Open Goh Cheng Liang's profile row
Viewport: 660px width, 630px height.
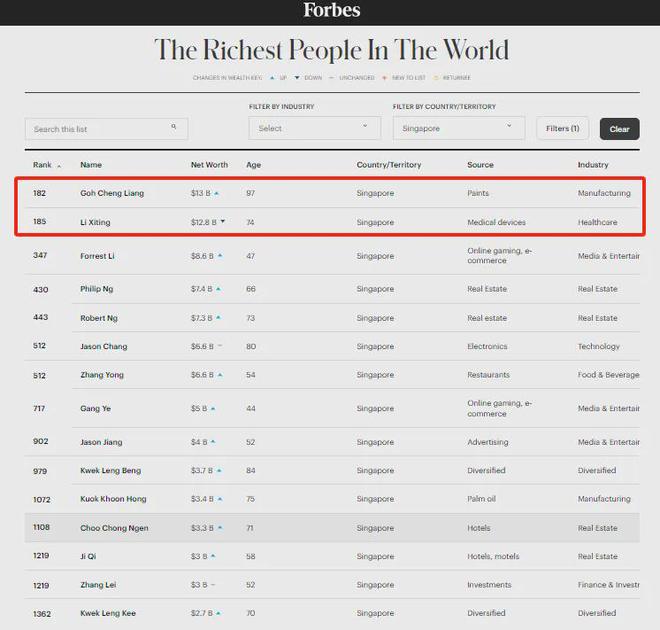click(332, 193)
